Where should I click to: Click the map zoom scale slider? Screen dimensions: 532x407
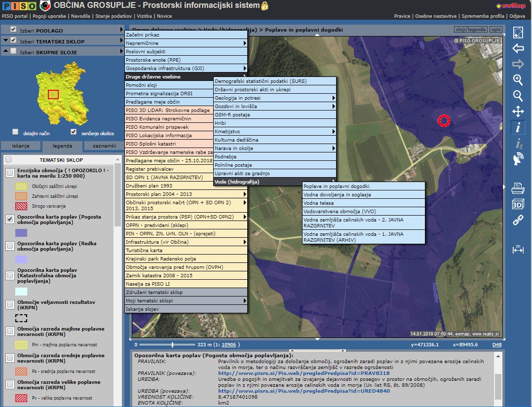[x=172, y=344]
